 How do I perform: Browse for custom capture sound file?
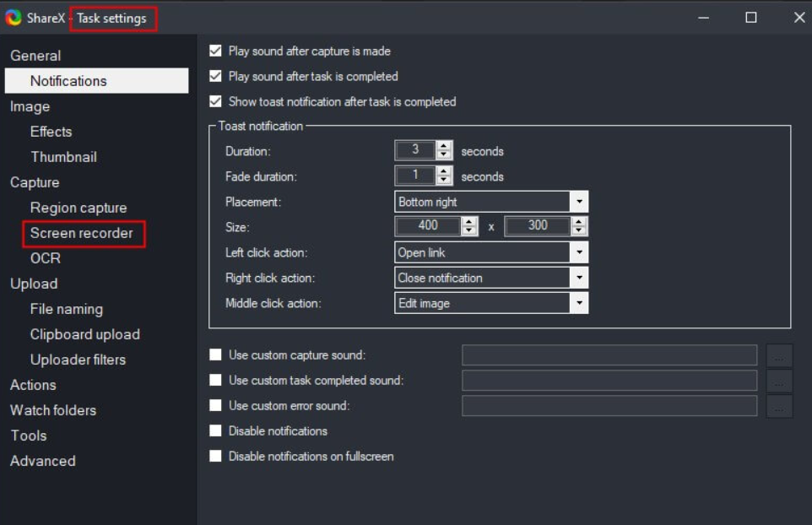tap(779, 355)
